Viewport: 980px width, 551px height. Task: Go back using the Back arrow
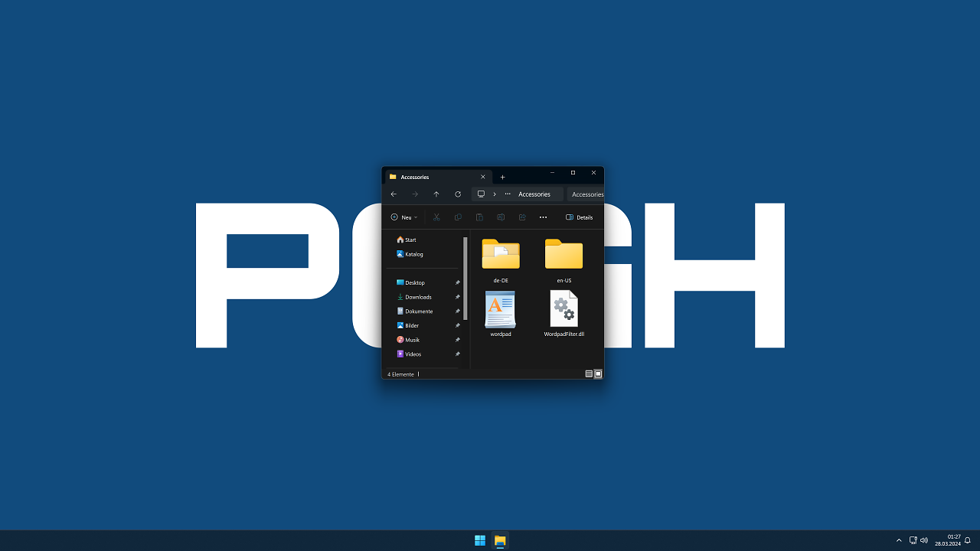[394, 194]
